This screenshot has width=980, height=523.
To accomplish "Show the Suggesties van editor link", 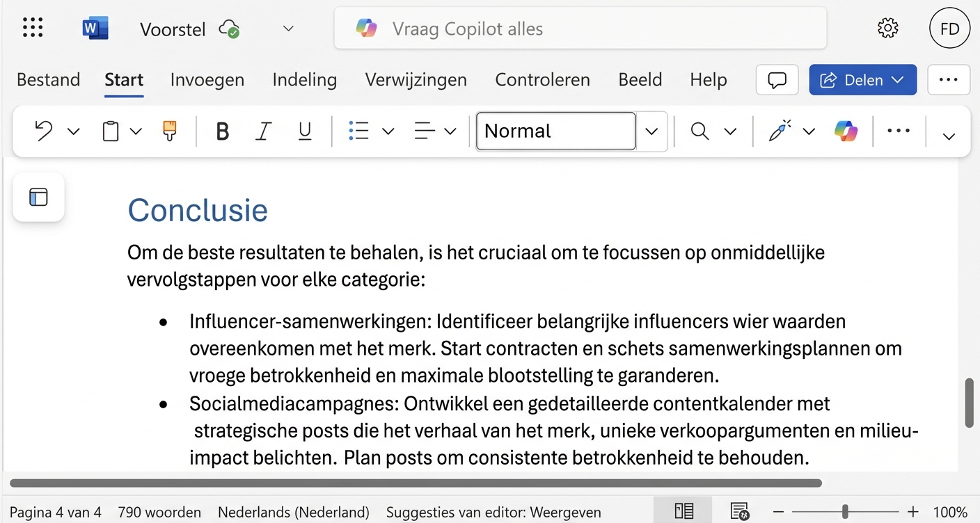I will tap(493, 512).
